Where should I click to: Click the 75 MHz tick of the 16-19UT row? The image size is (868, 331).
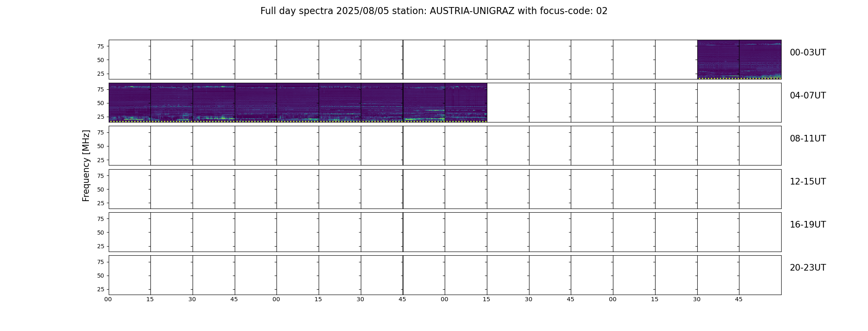[x=100, y=219]
